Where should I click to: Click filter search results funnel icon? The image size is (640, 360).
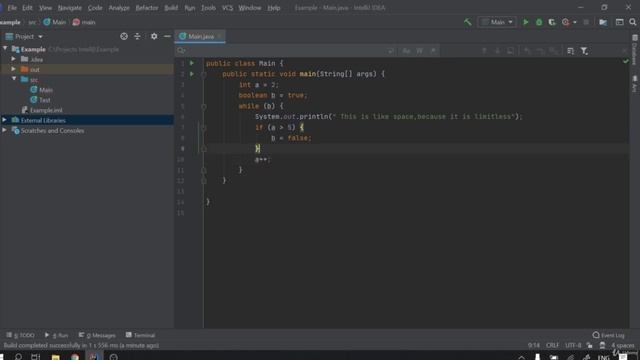pos(584,51)
